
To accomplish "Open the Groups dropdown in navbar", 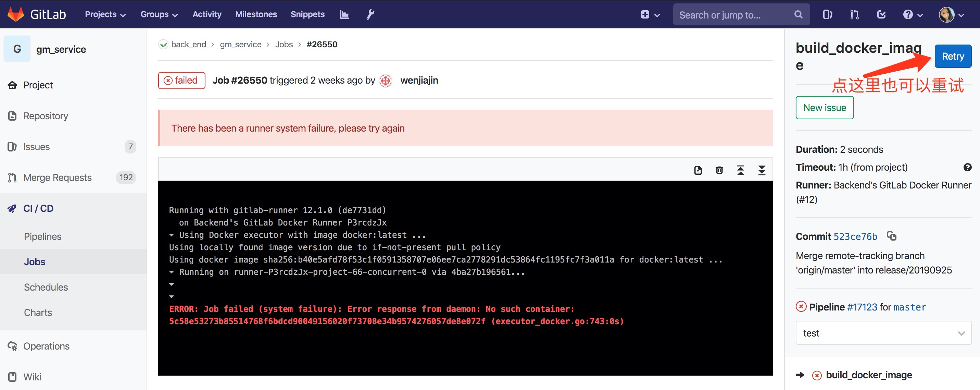I will (x=159, y=14).
